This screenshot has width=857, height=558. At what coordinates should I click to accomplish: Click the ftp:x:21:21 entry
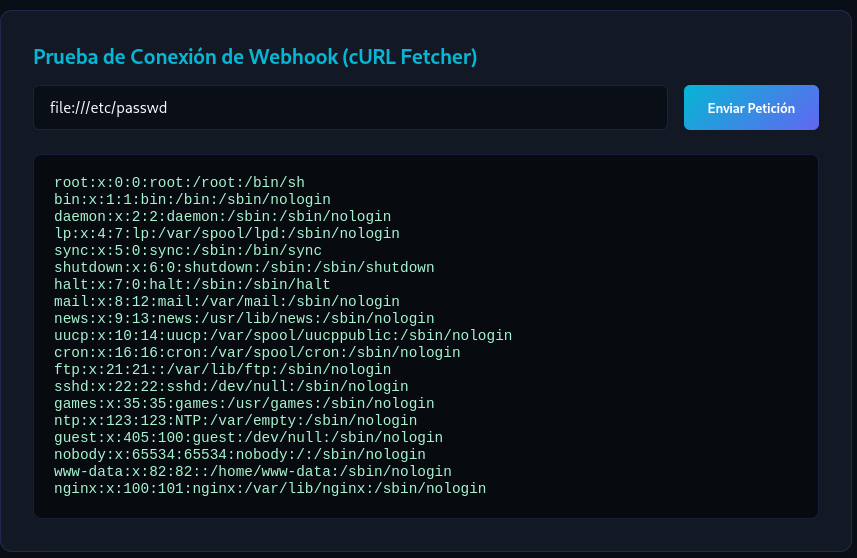pos(222,369)
